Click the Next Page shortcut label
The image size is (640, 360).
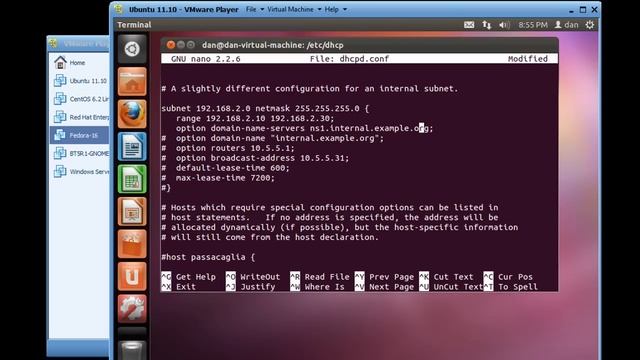point(391,287)
